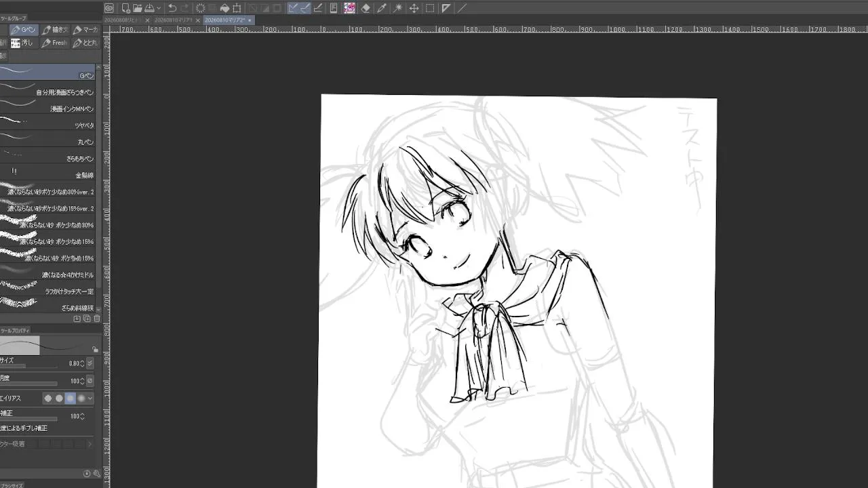The width and height of the screenshot is (868, 488).
Task: Import a sub tool from file
Action: [77, 319]
